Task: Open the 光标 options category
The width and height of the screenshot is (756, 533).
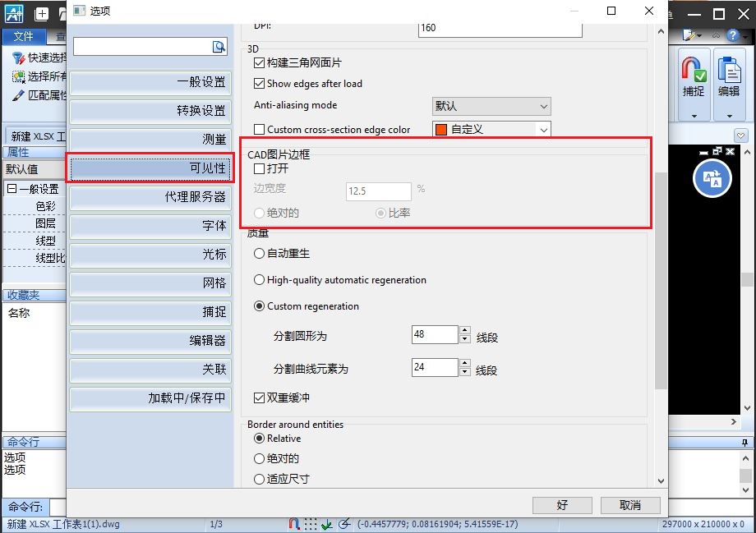Action: click(150, 255)
